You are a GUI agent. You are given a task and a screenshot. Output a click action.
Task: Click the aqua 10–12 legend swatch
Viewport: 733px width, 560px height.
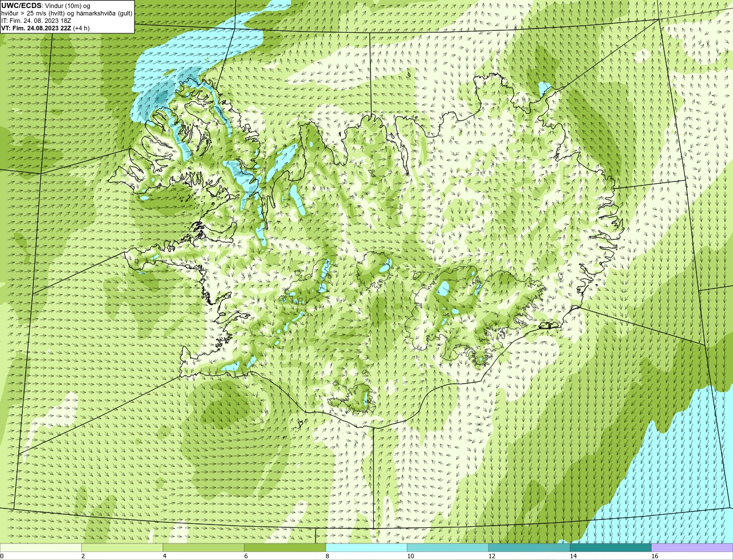pos(448,547)
